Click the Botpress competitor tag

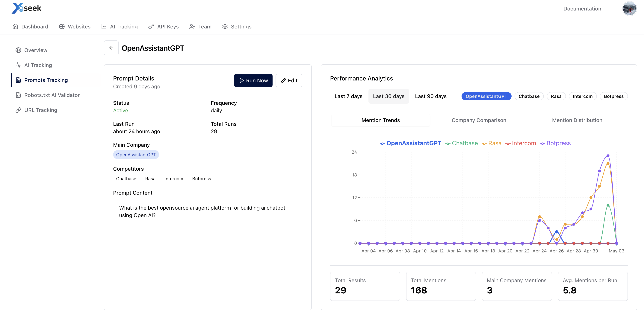point(202,179)
